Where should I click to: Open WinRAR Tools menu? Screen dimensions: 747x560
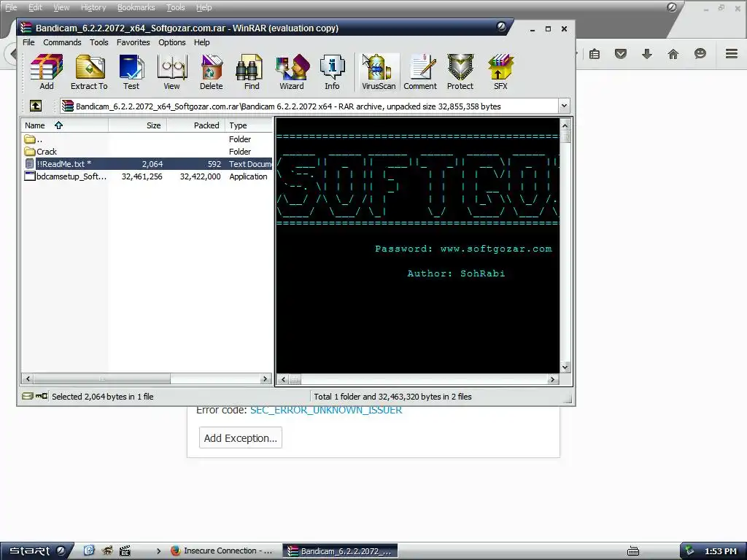(99, 42)
